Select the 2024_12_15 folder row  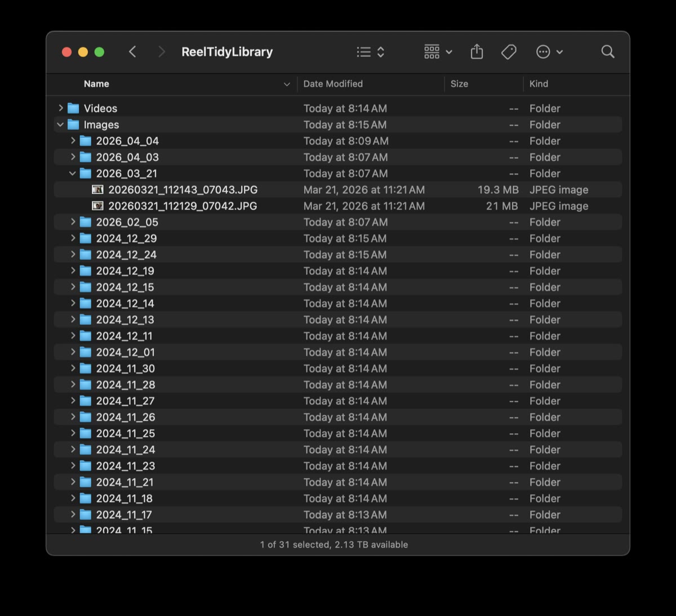tap(338, 287)
